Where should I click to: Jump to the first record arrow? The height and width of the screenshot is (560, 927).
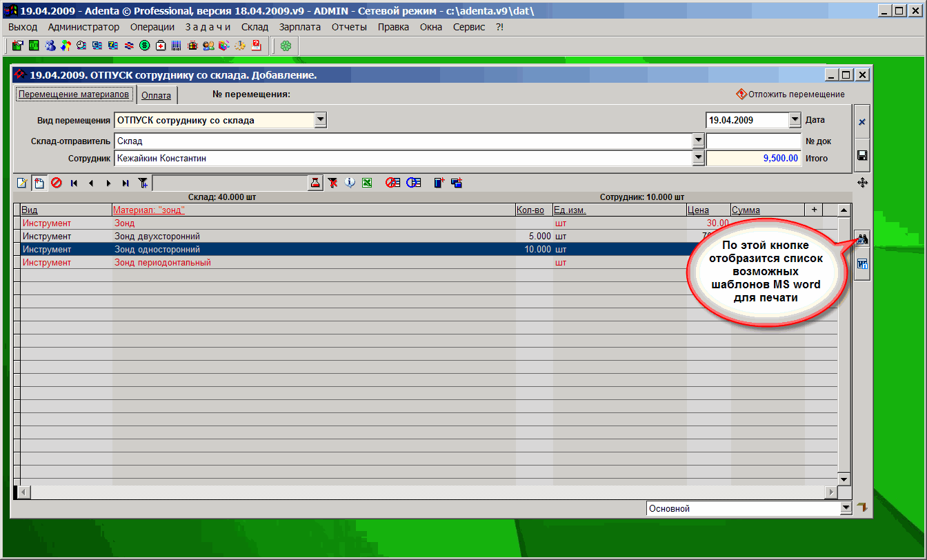pyautogui.click(x=74, y=183)
